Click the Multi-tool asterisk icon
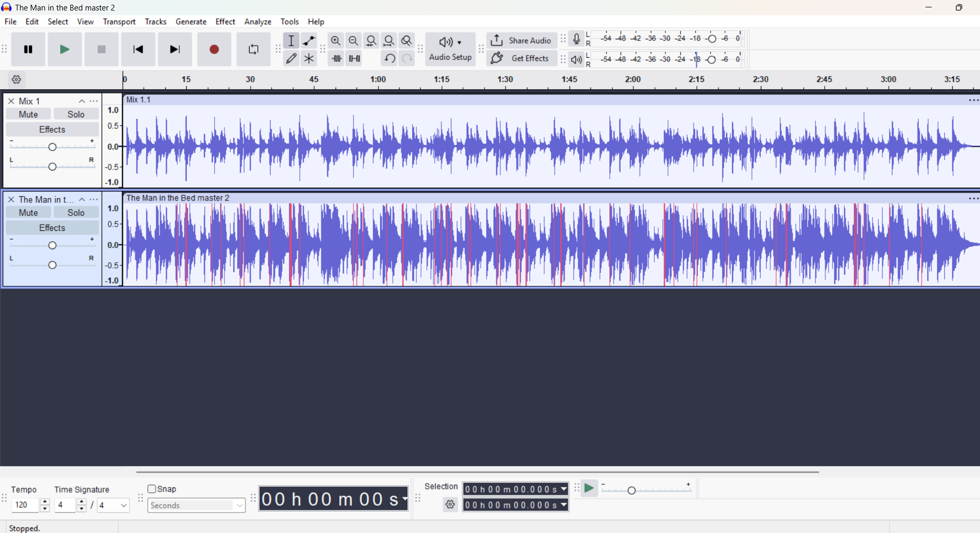Screen dimensions: 980x533 tap(309, 59)
